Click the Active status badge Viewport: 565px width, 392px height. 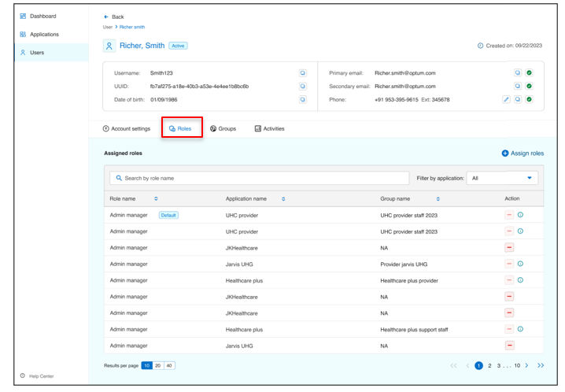178,46
